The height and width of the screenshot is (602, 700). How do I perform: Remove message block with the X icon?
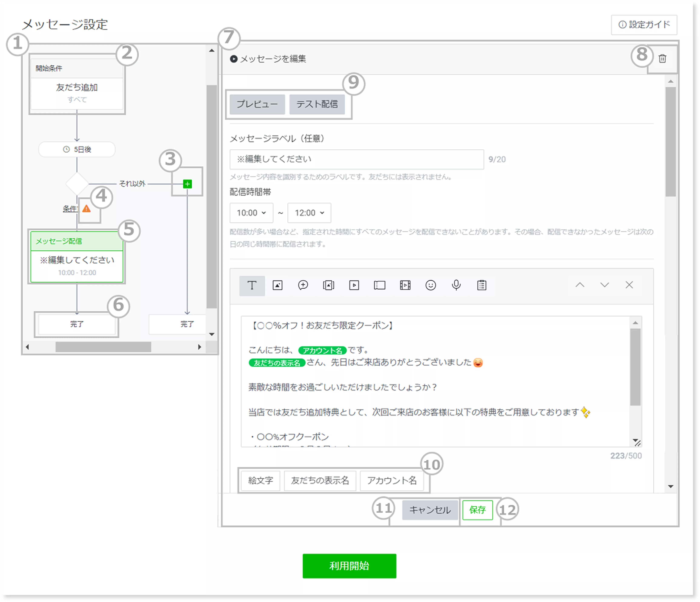[629, 285]
